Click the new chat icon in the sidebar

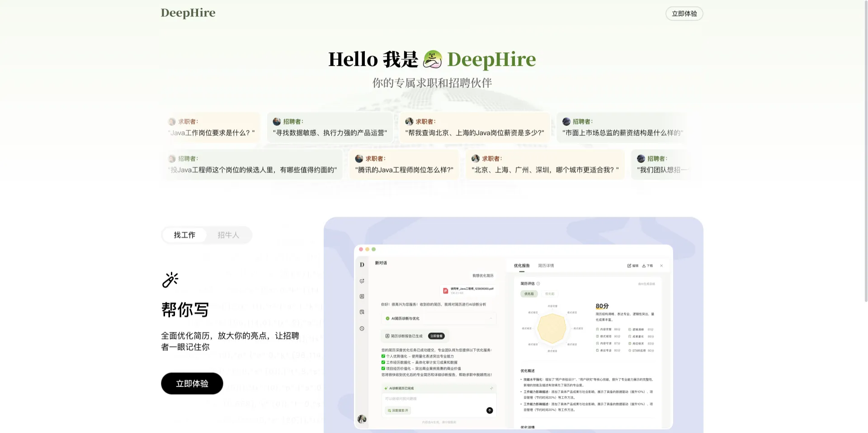362,281
